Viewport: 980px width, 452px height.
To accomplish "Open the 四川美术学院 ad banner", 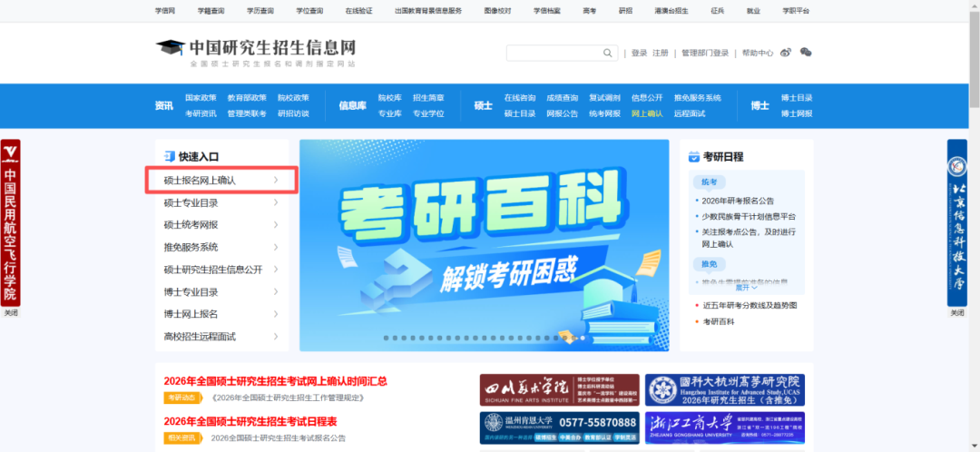I will tap(559, 390).
